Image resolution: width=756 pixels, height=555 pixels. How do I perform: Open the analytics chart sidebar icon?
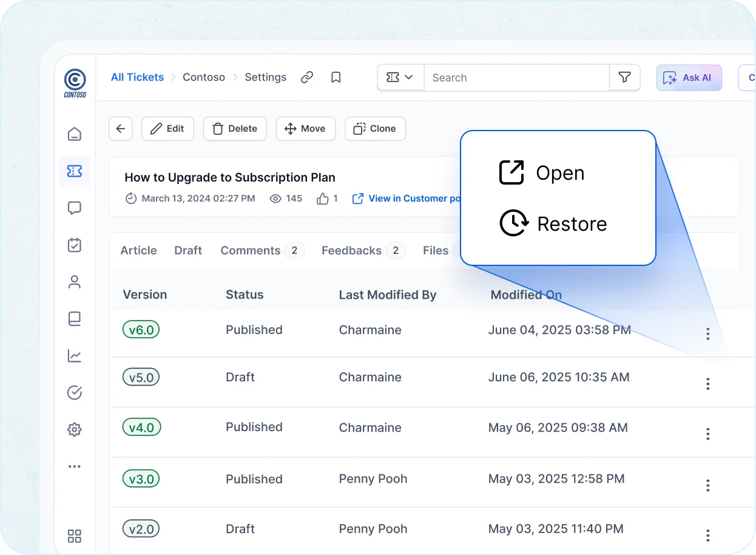74,356
